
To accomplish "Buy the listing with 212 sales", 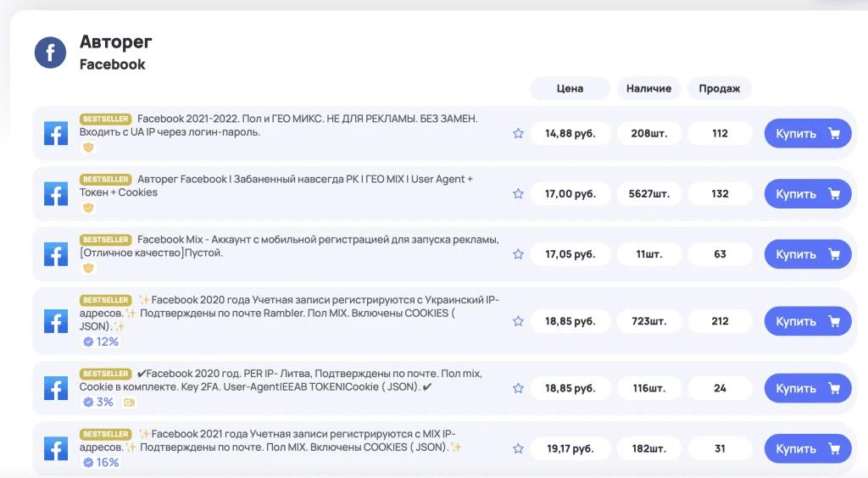I will 808,321.
